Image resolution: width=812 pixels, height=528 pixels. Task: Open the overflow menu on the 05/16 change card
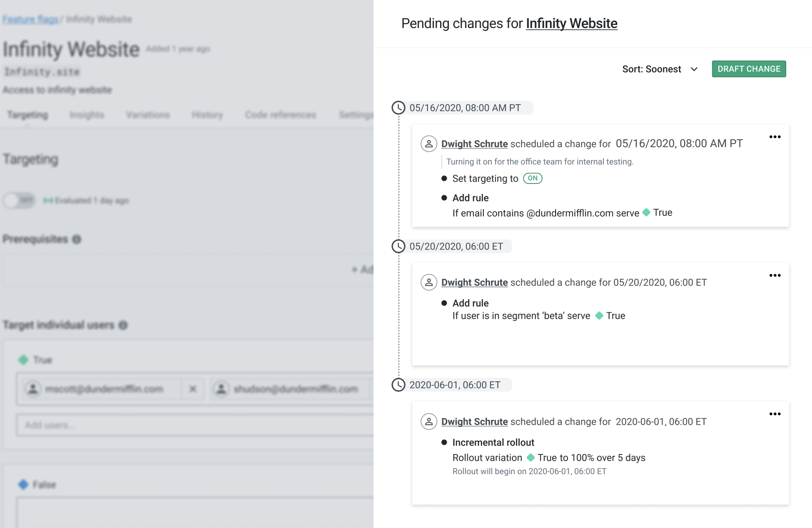click(775, 137)
